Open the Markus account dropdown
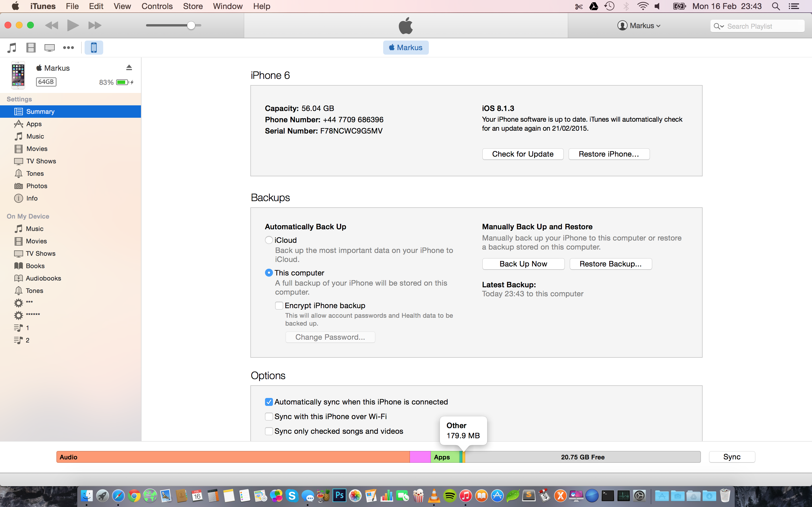This screenshot has height=507, width=812. [639, 26]
